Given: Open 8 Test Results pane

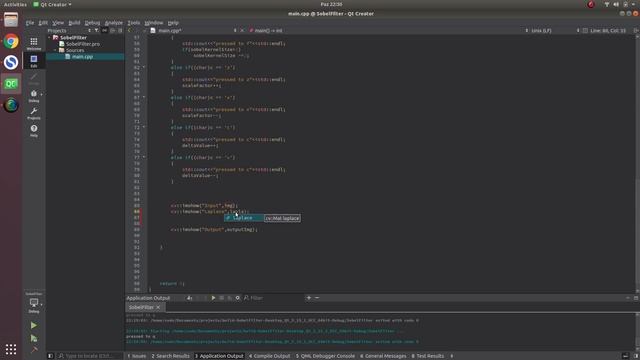Looking at the screenshot, I should click(x=427, y=356).
